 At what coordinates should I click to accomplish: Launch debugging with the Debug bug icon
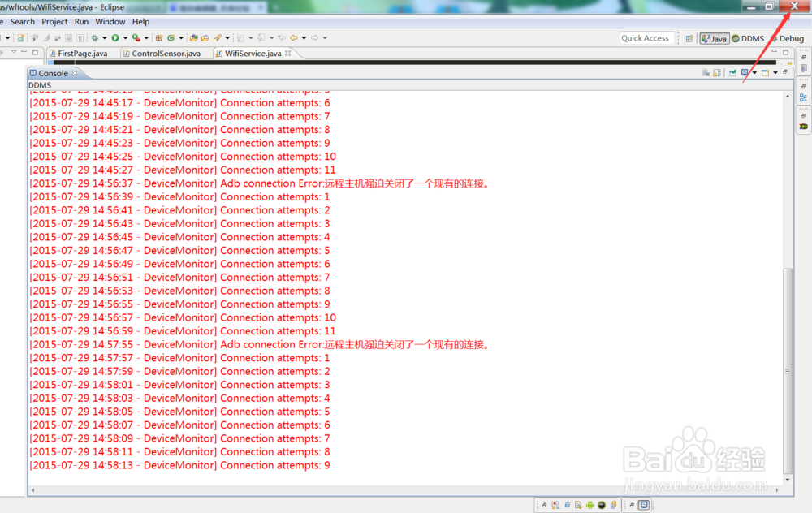(93, 37)
